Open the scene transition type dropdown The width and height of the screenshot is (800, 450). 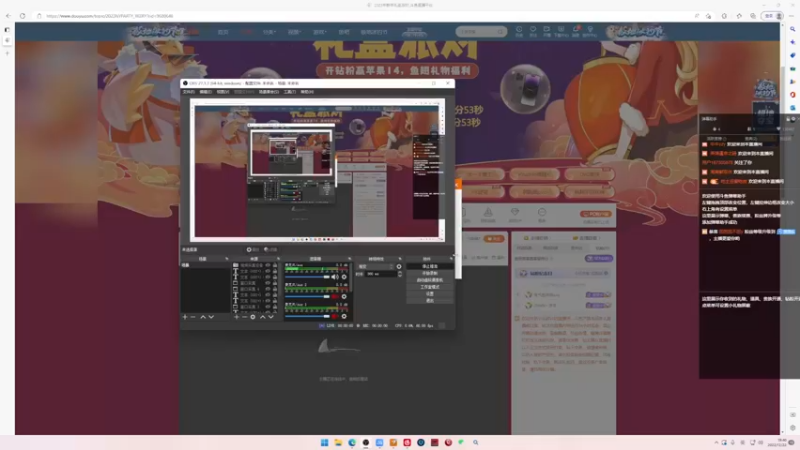(376, 266)
